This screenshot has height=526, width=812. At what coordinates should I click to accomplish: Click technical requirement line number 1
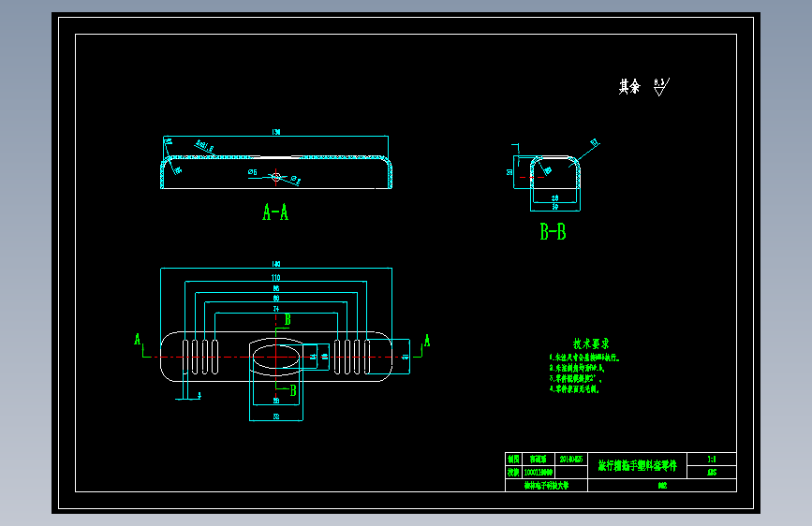(x=584, y=358)
